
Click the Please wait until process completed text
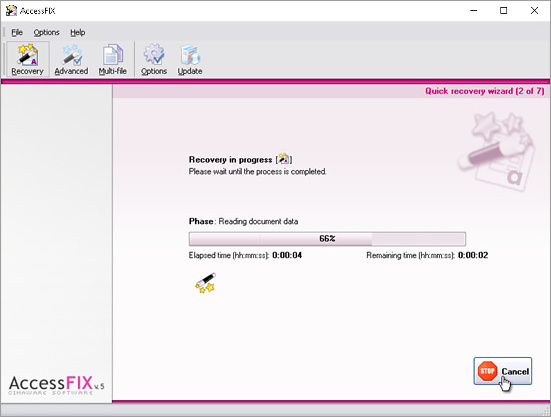258,171
